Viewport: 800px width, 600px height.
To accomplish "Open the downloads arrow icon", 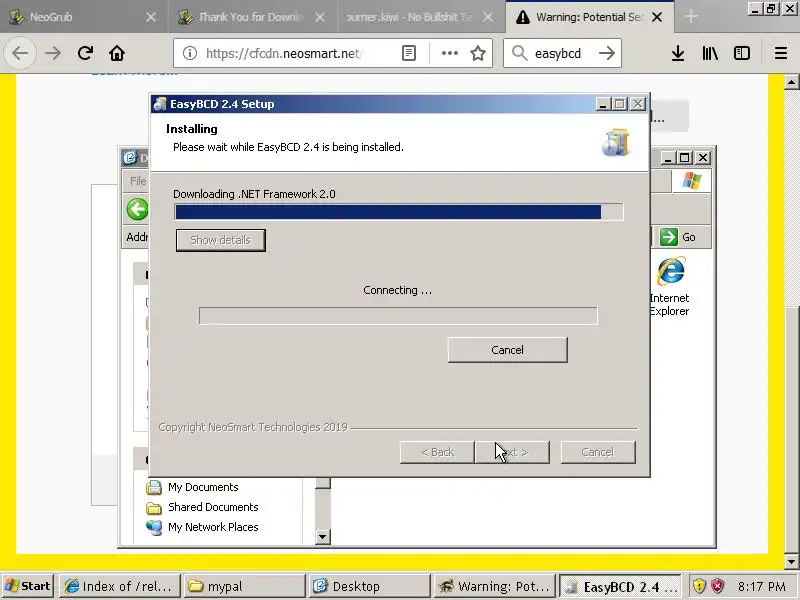I will pos(678,53).
